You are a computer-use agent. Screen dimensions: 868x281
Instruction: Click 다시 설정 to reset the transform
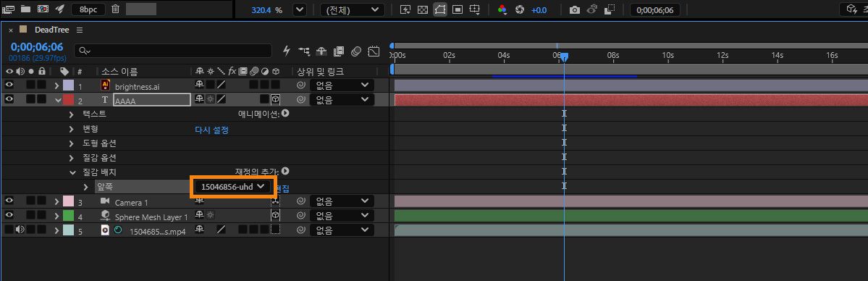pyautogui.click(x=211, y=130)
